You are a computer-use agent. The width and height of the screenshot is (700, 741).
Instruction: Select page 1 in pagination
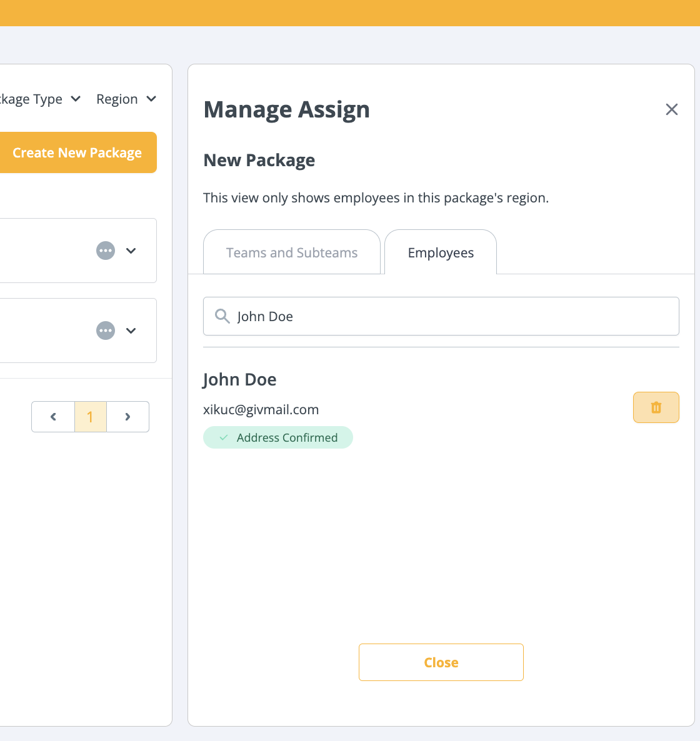(x=90, y=417)
